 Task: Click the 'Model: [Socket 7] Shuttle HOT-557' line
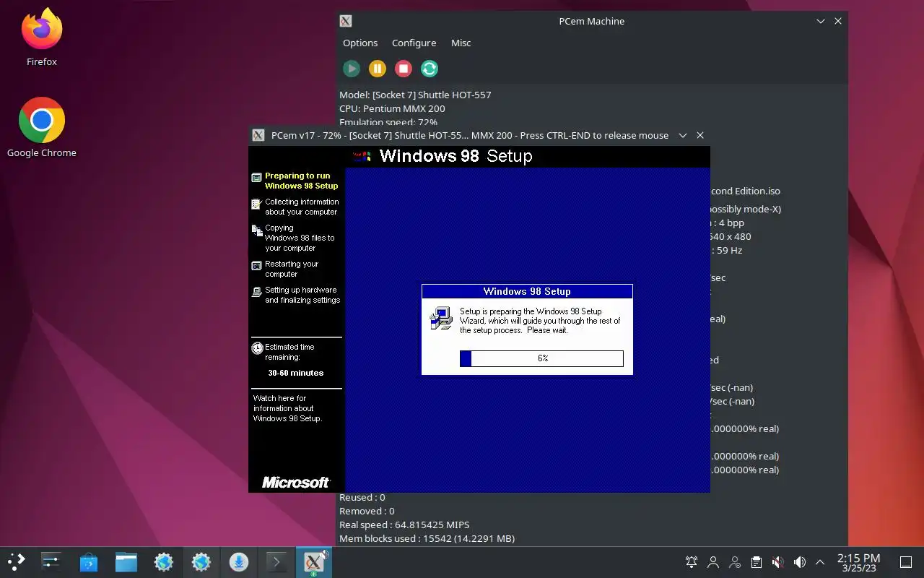(x=415, y=95)
